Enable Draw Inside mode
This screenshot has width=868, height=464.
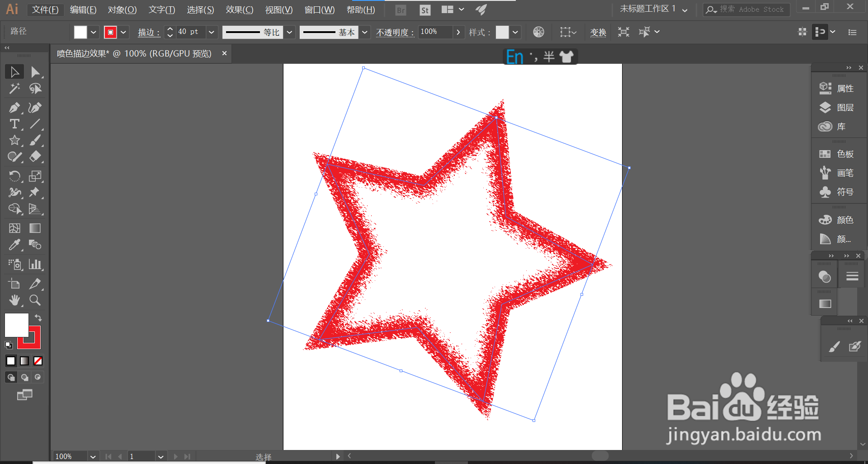coord(38,377)
